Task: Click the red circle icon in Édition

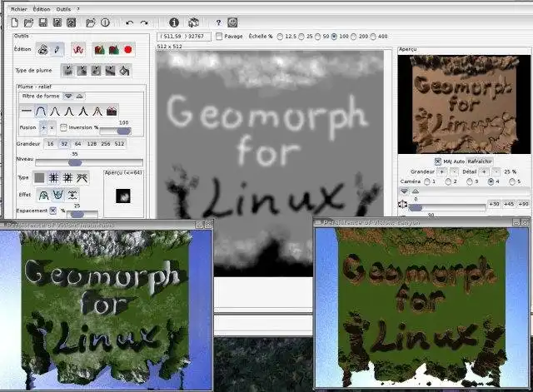Action: [x=127, y=50]
